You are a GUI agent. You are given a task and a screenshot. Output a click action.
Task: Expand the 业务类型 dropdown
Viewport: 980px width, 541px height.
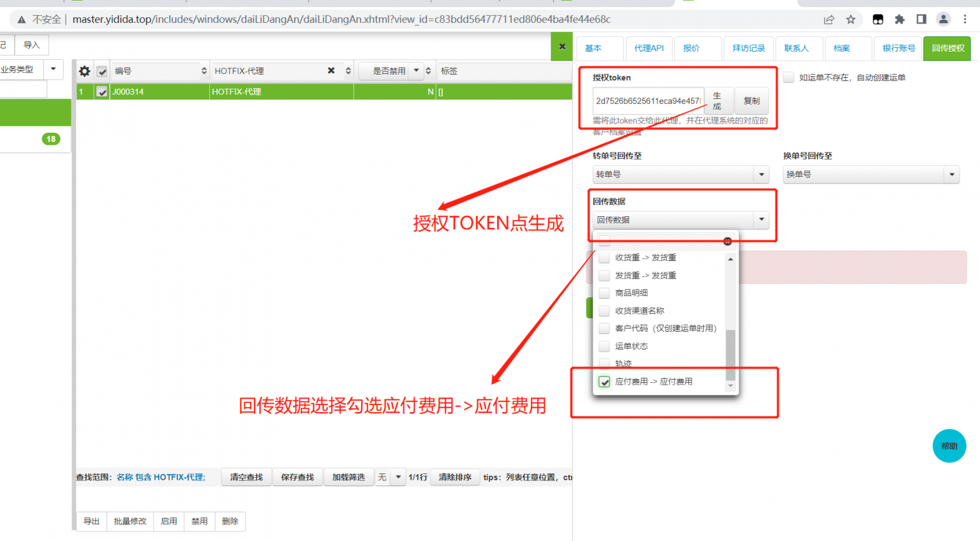point(53,69)
